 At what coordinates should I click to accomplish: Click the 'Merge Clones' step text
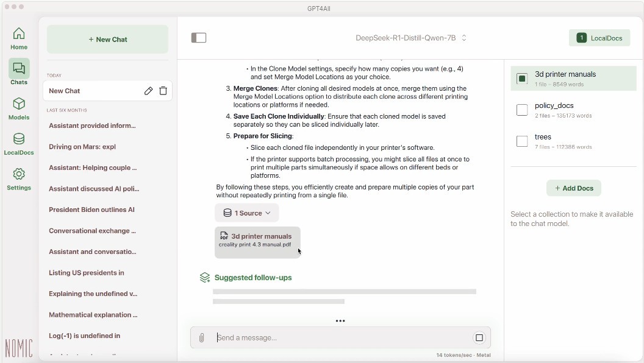(256, 88)
